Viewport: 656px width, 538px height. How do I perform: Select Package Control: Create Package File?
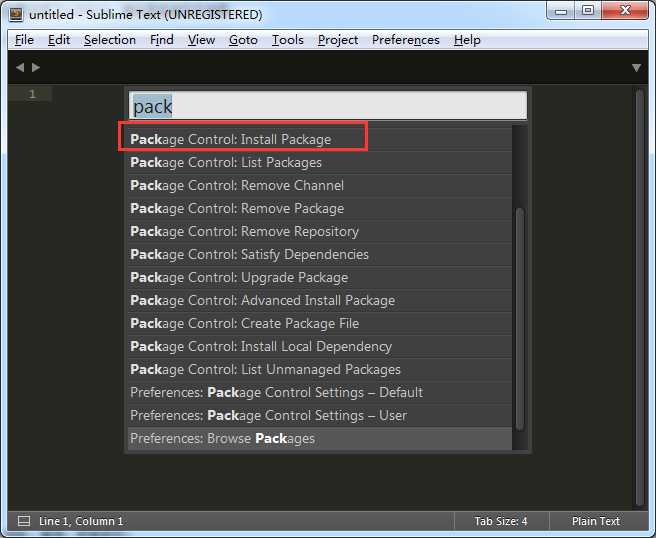320,323
